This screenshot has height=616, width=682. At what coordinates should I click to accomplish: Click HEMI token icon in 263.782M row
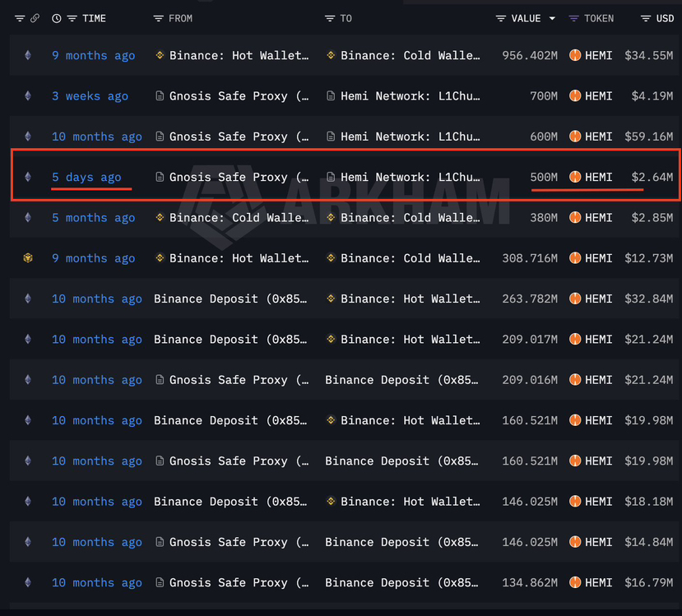[575, 299]
